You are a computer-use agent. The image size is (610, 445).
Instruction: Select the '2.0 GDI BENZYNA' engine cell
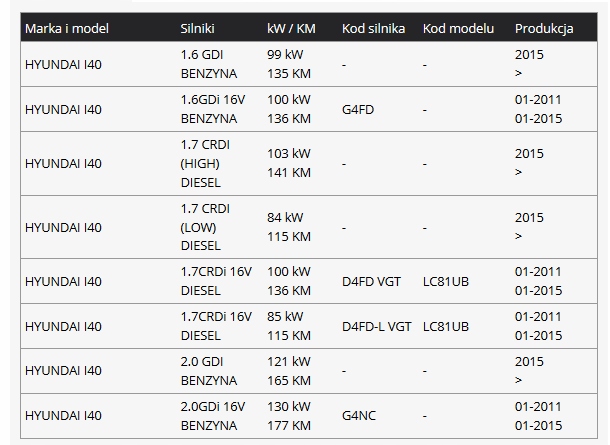208,371
